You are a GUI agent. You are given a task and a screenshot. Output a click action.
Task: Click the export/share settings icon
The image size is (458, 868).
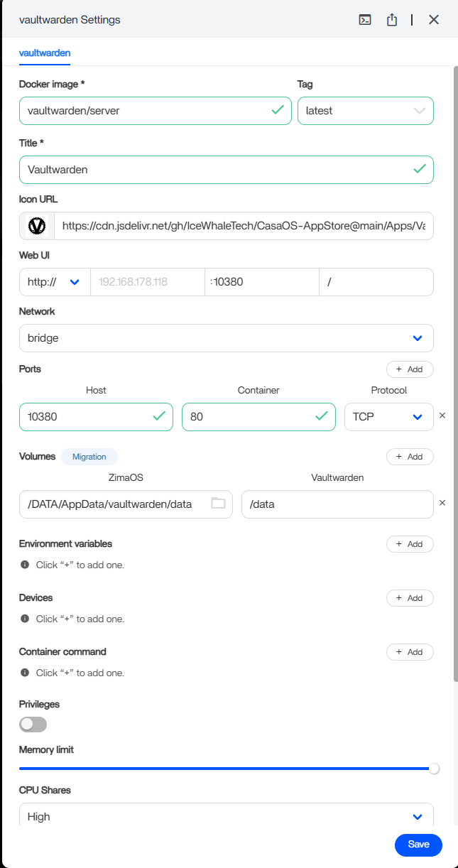pyautogui.click(x=392, y=20)
